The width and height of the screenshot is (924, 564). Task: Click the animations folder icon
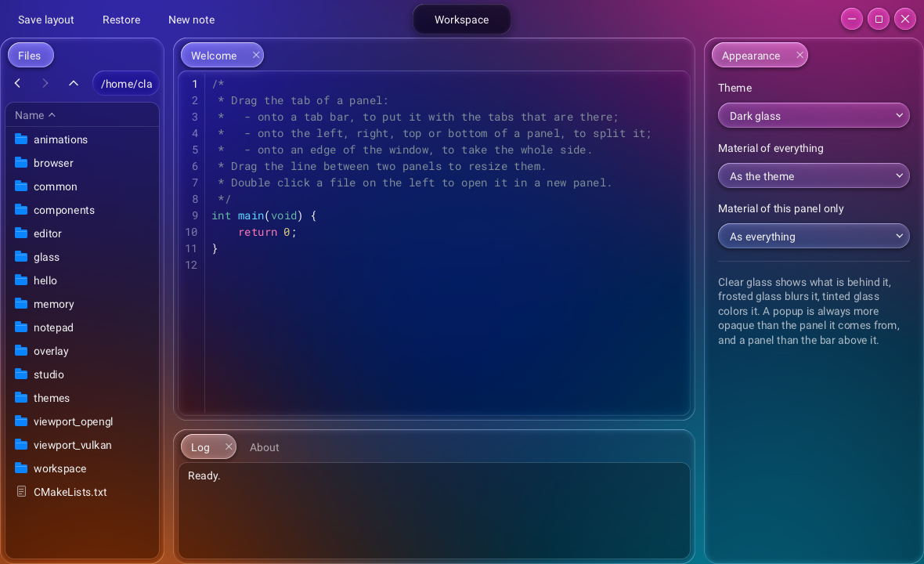point(21,139)
